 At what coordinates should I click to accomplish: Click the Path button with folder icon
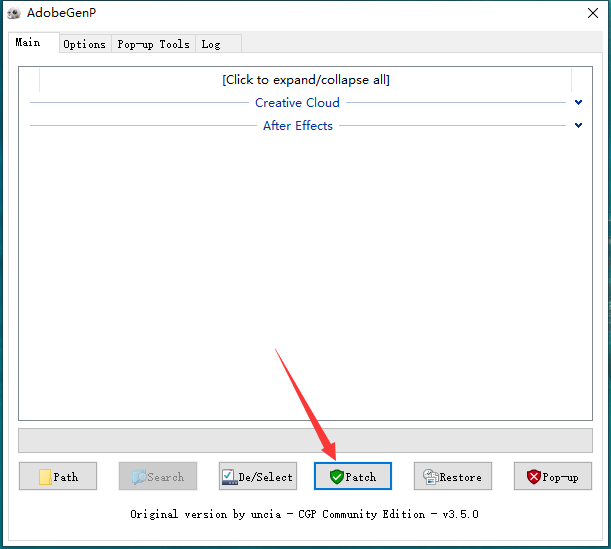click(x=58, y=476)
